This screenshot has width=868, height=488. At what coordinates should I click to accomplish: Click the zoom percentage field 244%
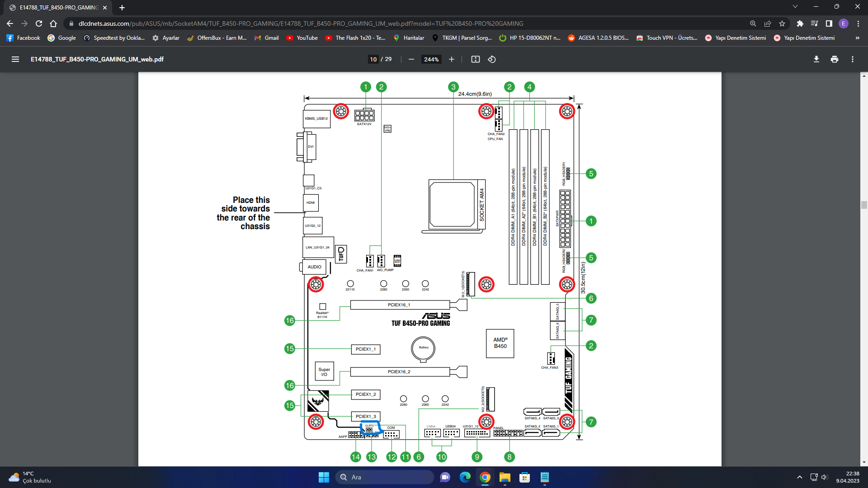click(431, 59)
